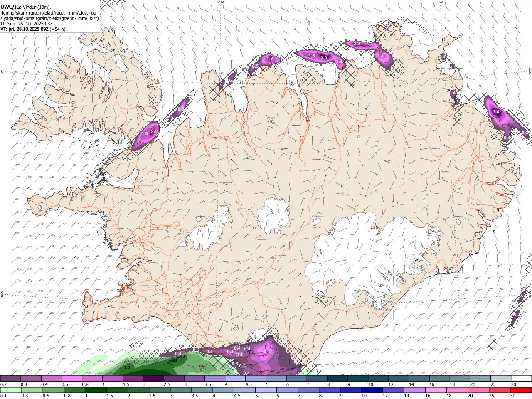
Task: Click the 0.1 label under the bottom legend row
Action: pyautogui.click(x=4, y=396)
